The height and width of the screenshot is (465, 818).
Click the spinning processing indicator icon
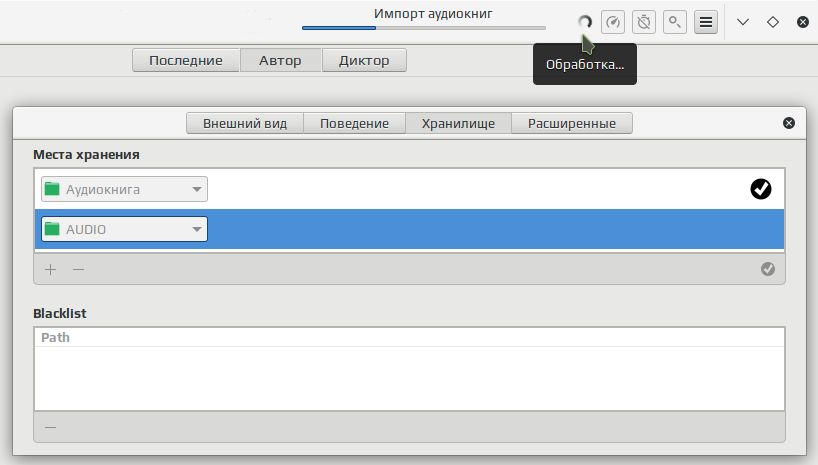585,22
